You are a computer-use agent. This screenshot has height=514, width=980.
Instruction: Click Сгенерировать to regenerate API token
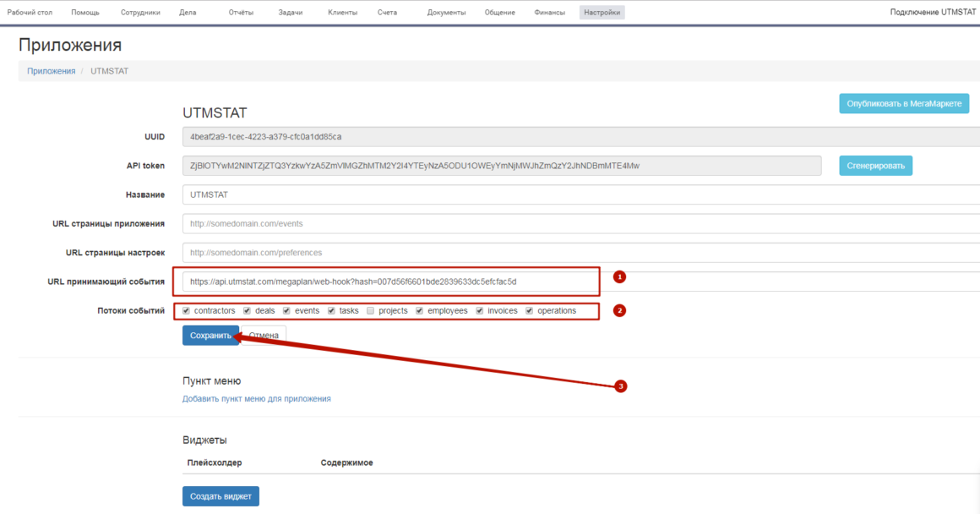coord(875,166)
